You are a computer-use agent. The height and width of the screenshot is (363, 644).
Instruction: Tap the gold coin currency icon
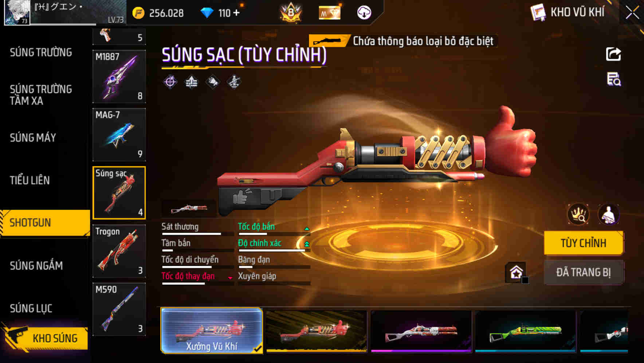[x=138, y=13]
